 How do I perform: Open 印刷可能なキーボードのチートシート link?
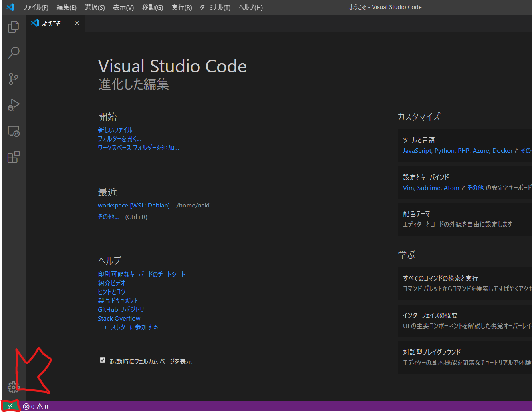[142, 274]
